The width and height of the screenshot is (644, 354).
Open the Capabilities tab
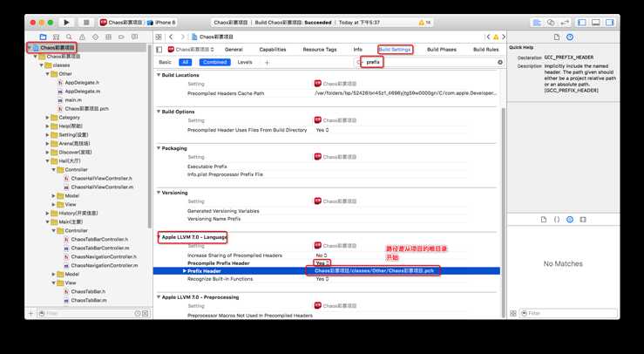click(x=273, y=50)
